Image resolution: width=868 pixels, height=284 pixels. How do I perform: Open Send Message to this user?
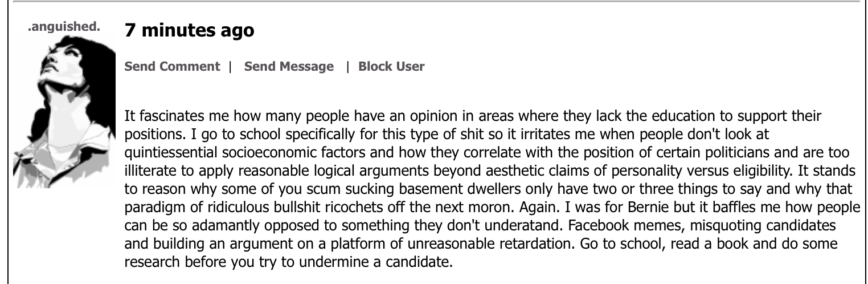tap(289, 67)
